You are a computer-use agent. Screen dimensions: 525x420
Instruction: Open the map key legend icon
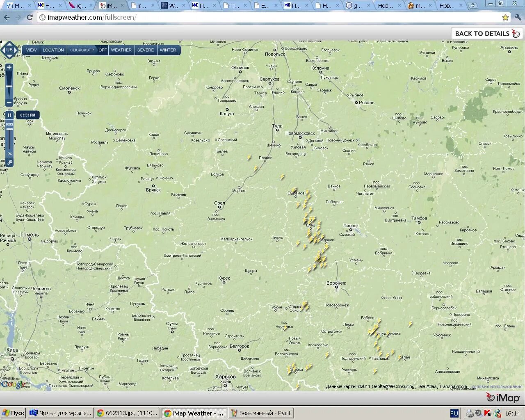(9, 162)
